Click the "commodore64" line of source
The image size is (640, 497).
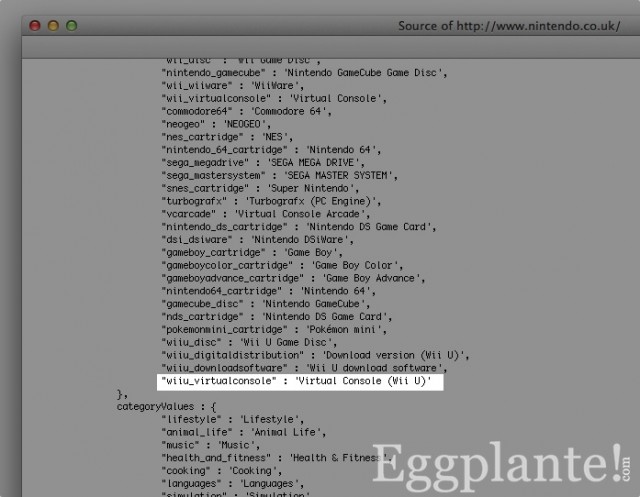pyautogui.click(x=247, y=111)
